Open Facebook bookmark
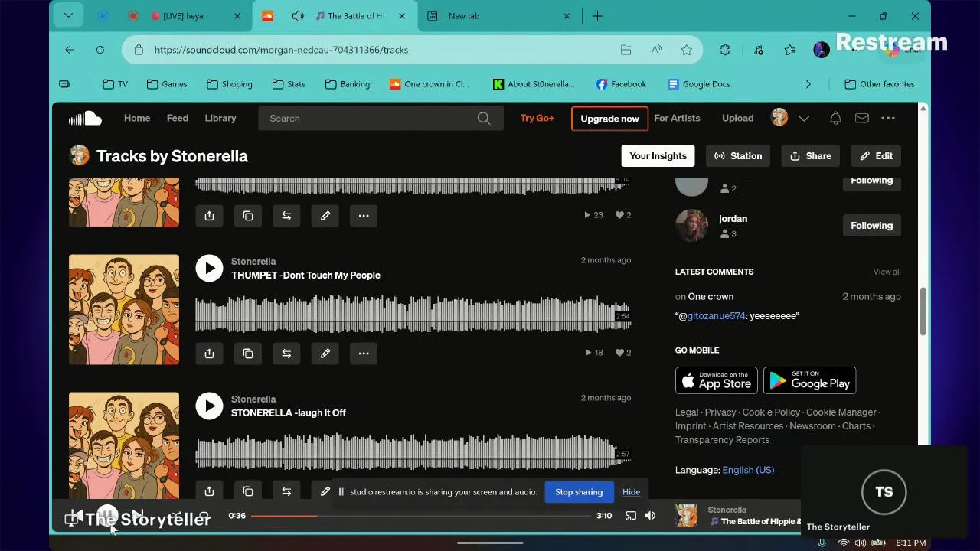 pos(621,84)
